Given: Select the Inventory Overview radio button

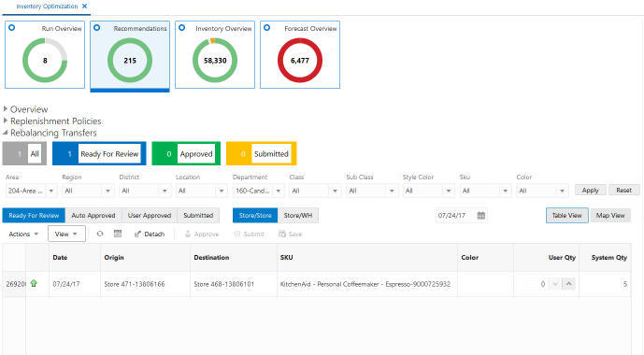Looking at the screenshot, I should [182, 27].
